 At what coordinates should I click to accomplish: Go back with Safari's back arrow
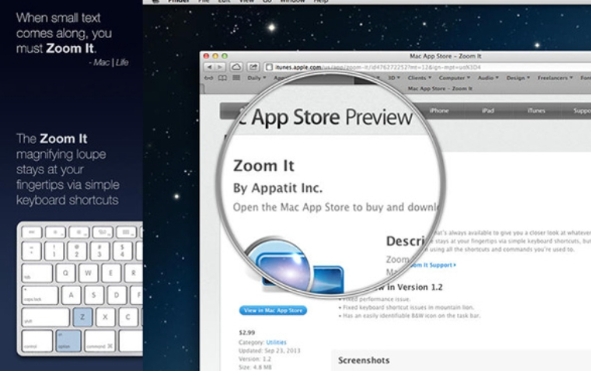click(x=209, y=67)
